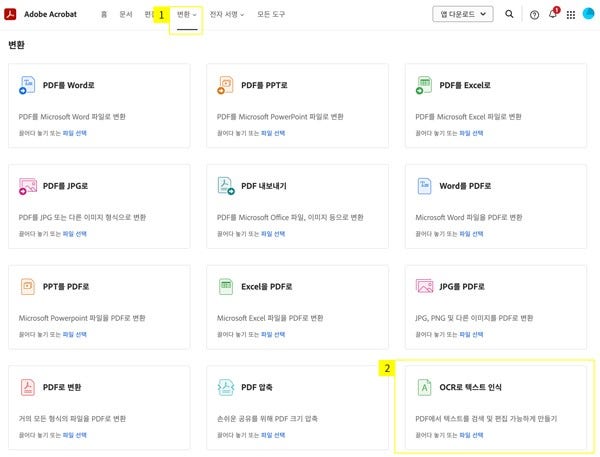Click the OCR로 텍스트 인식 card icon

pos(424,387)
